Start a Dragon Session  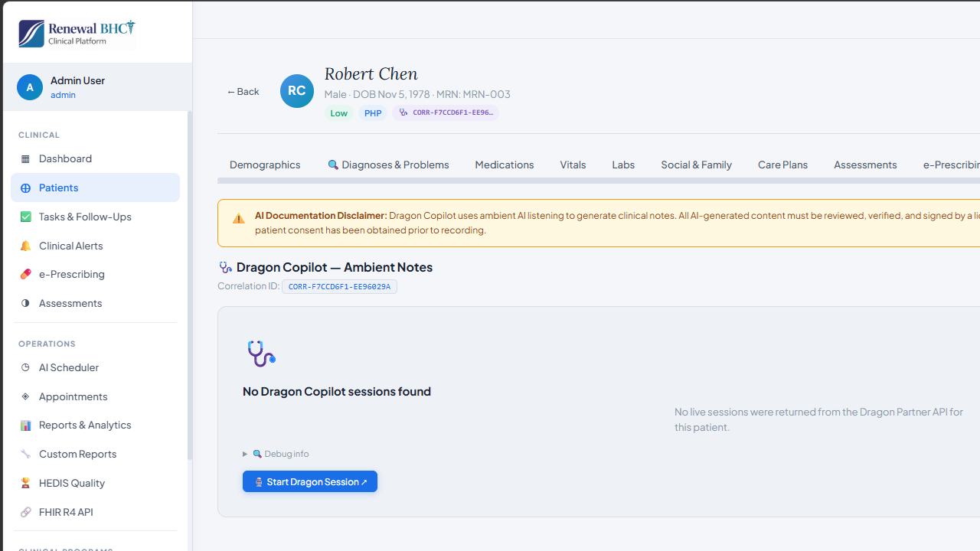(x=310, y=481)
